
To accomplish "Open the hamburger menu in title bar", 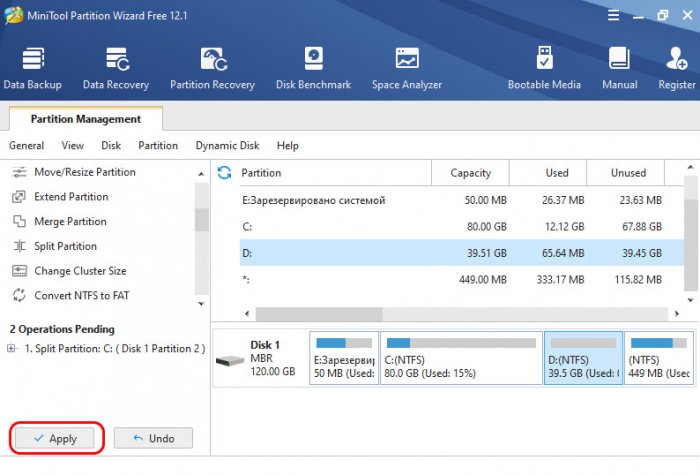I will click(x=613, y=15).
